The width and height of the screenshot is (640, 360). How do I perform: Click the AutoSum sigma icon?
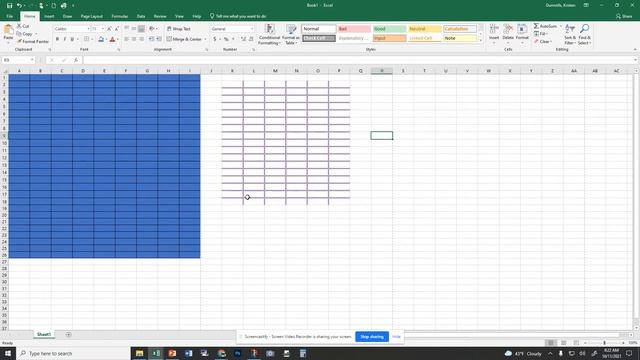[536, 26]
